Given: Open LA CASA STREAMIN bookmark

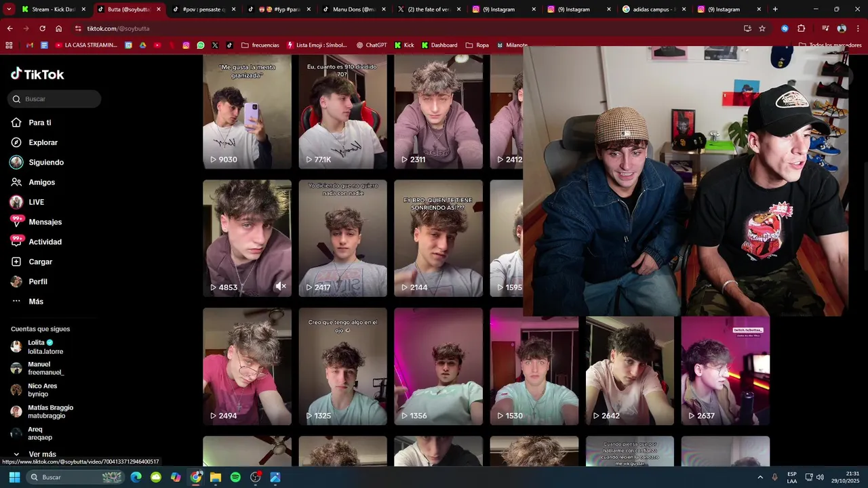Looking at the screenshot, I should click(86, 45).
